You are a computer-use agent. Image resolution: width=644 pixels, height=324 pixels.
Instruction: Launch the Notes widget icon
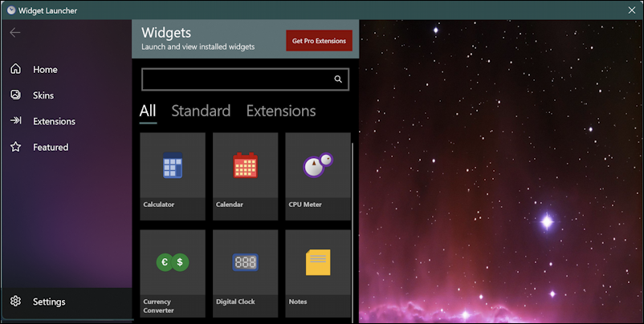pos(318,262)
